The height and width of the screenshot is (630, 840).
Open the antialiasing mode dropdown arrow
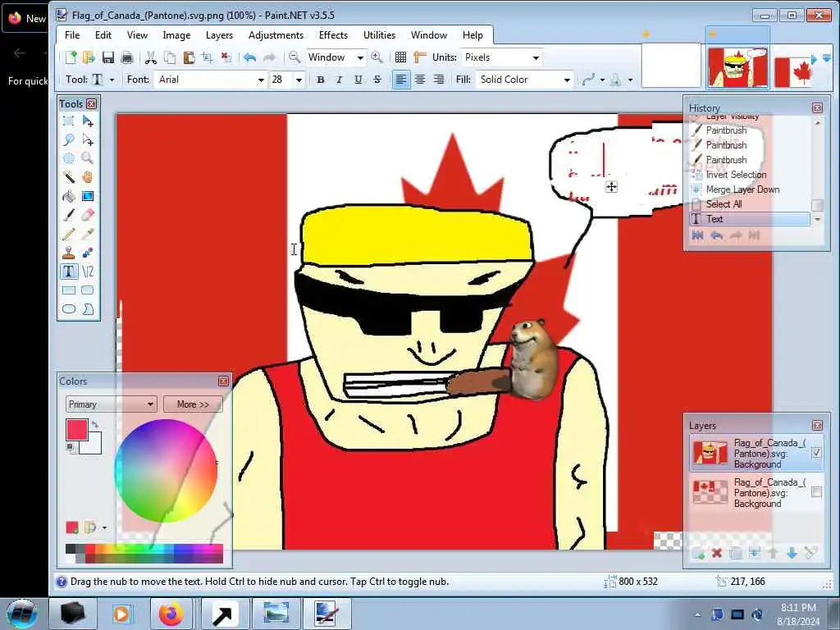tap(603, 80)
